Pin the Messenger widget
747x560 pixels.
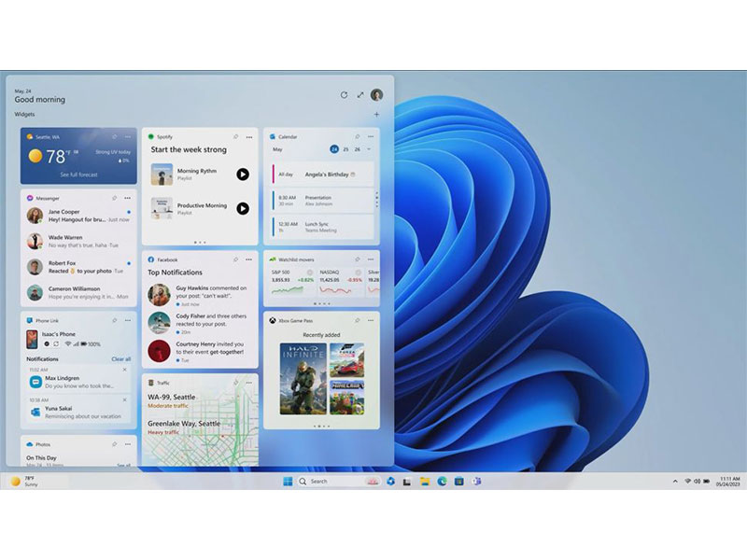[114, 198]
